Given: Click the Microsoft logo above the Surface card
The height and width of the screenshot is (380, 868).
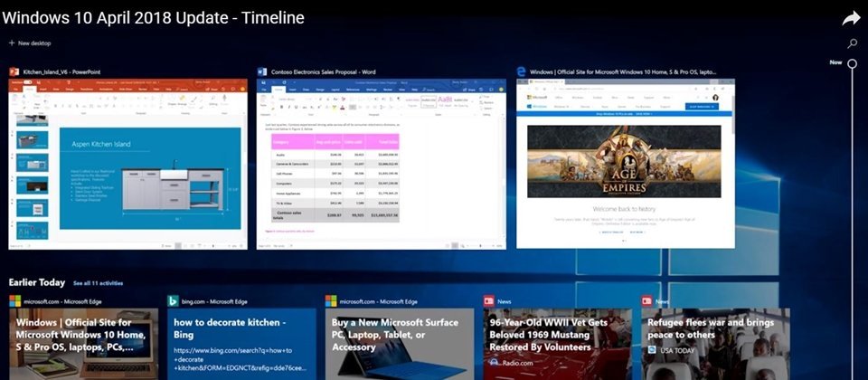Looking at the screenshot, I should point(331,300).
